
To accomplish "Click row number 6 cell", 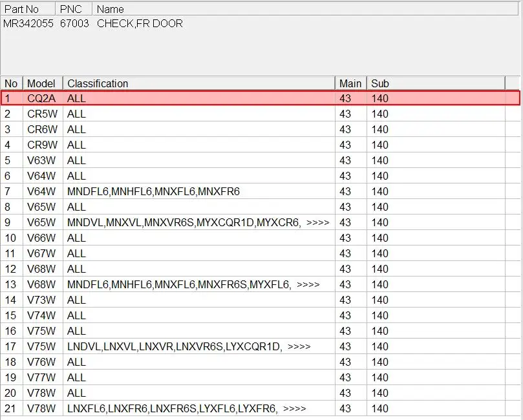I will coord(12,176).
